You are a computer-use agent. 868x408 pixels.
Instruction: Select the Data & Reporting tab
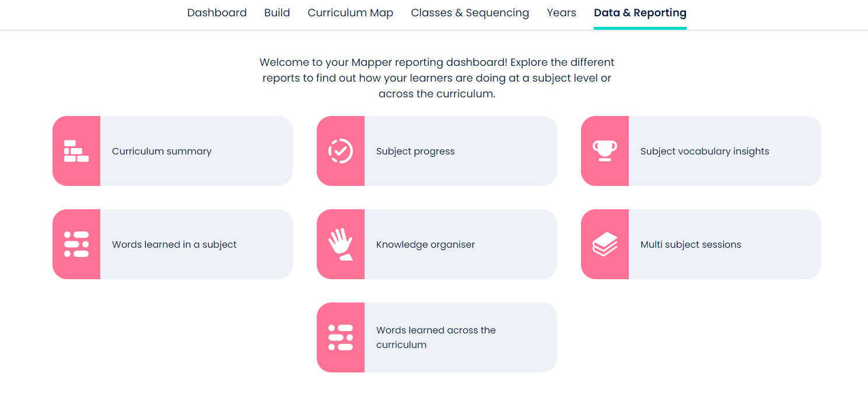(x=640, y=13)
